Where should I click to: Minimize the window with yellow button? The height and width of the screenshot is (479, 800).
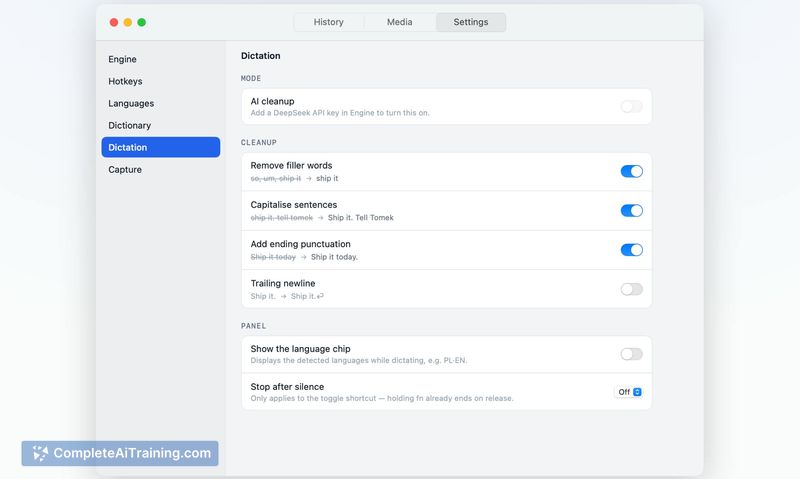128,22
